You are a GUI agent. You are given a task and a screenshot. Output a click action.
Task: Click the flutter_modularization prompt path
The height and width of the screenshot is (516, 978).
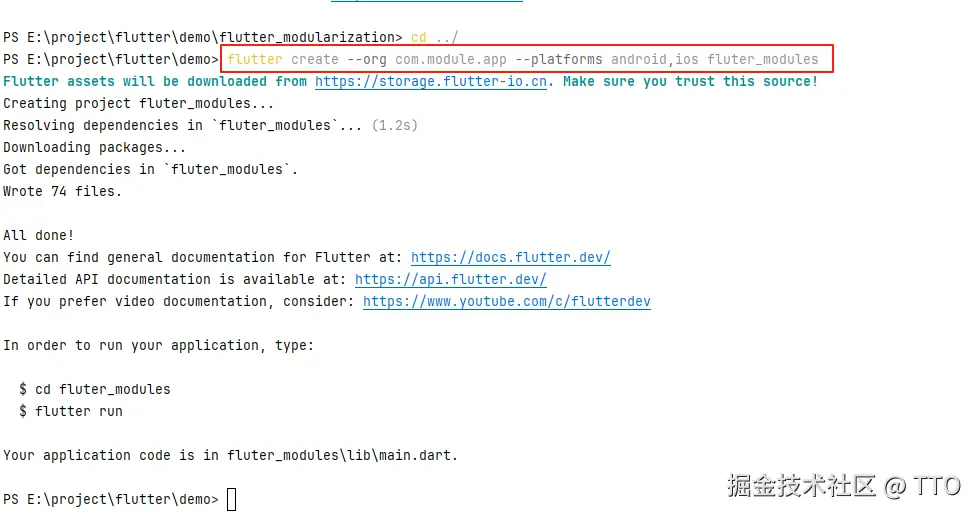pyautogui.click(x=203, y=37)
